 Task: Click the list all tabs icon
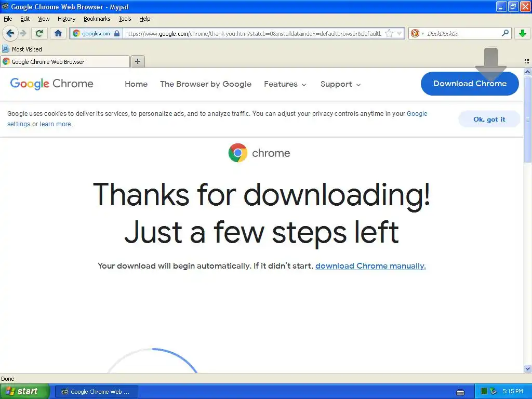click(527, 61)
